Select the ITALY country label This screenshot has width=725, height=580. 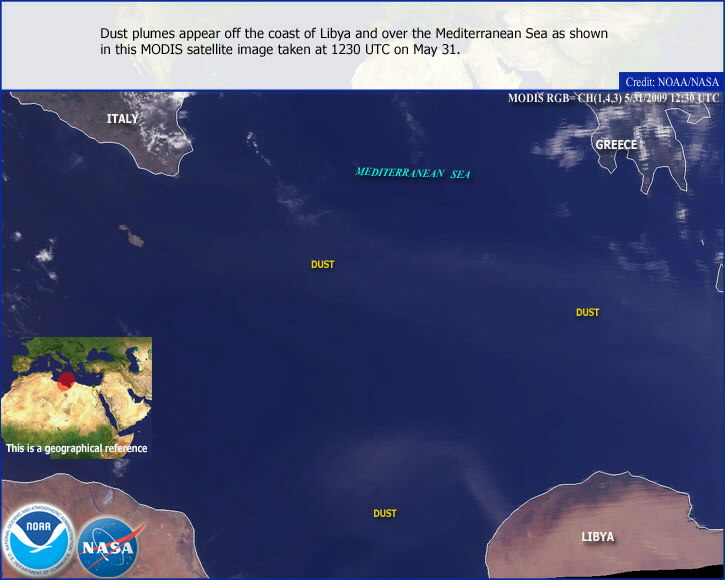pyautogui.click(x=123, y=119)
